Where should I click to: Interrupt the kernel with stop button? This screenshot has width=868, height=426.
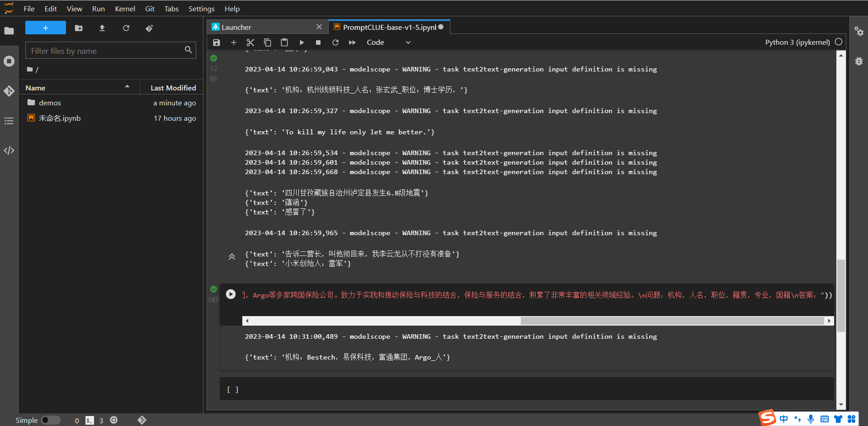pyautogui.click(x=318, y=43)
